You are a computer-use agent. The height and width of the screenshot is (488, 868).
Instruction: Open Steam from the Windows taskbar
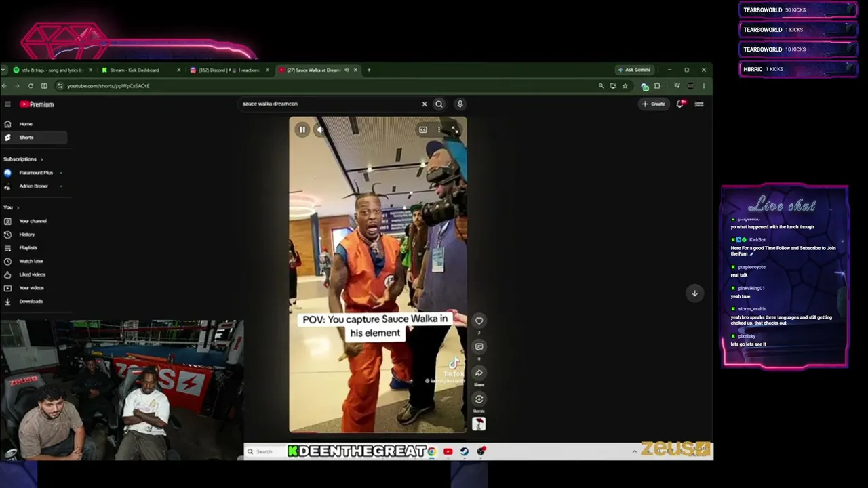[x=465, y=451]
